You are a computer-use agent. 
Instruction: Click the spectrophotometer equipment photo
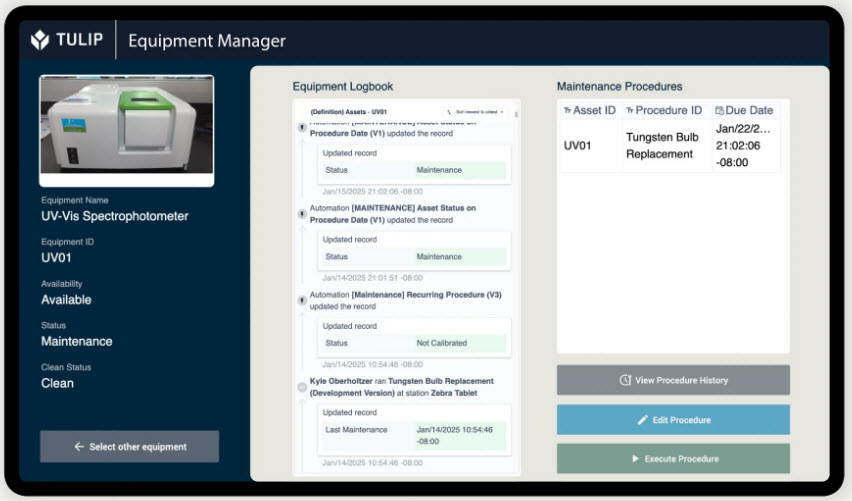(x=126, y=130)
